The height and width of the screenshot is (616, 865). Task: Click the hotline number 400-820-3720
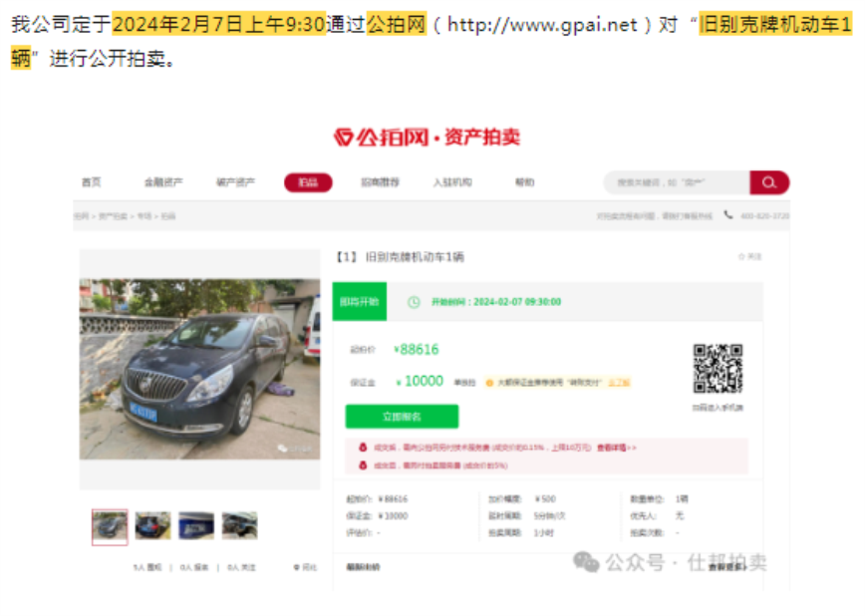click(x=764, y=216)
